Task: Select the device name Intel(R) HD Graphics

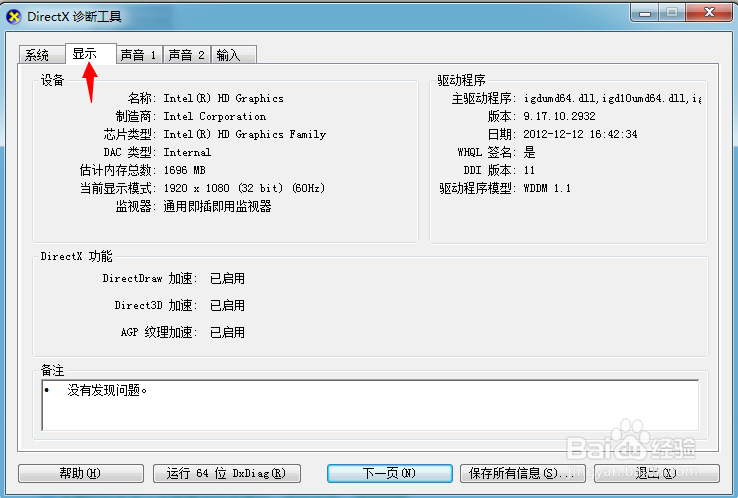Action: pyautogui.click(x=224, y=98)
